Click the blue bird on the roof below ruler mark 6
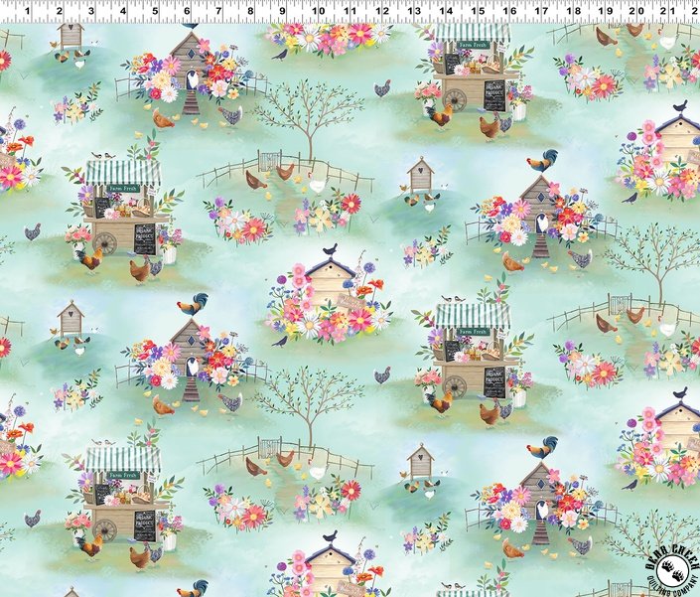This screenshot has width=700, height=597. (191, 25)
